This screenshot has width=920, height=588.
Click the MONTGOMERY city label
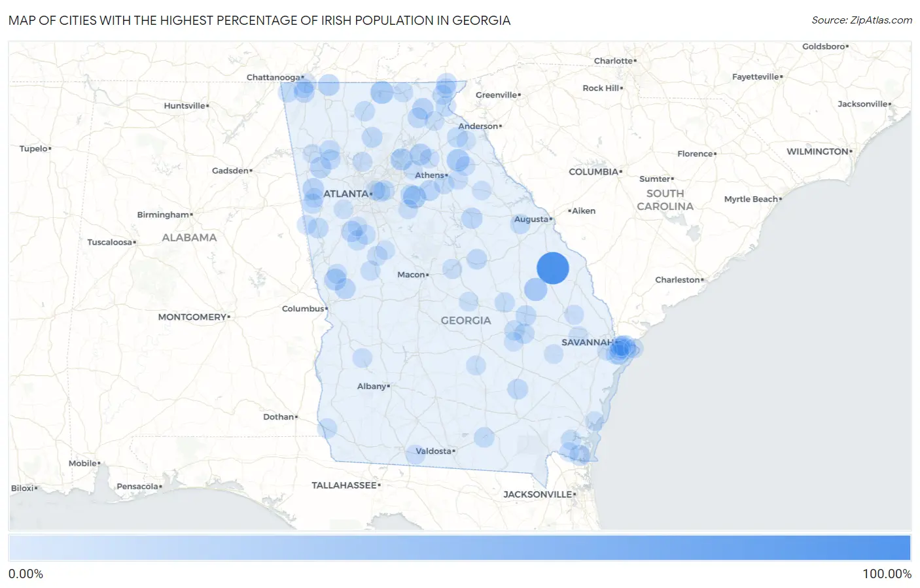[192, 317]
